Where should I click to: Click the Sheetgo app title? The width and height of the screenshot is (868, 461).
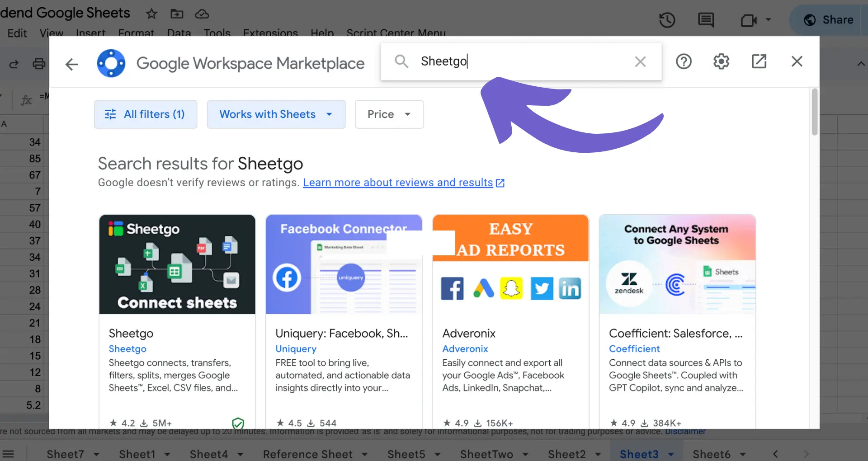tap(131, 334)
